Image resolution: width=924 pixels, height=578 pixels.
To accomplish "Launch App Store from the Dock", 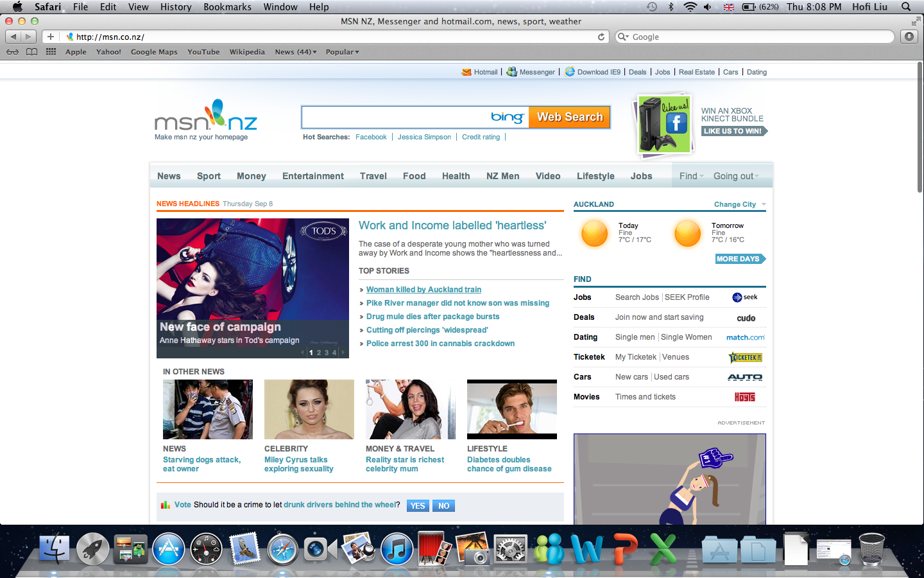I will coord(169,550).
